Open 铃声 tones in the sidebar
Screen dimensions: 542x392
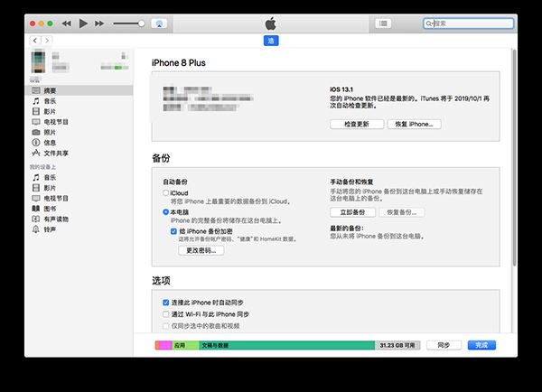click(x=79, y=229)
